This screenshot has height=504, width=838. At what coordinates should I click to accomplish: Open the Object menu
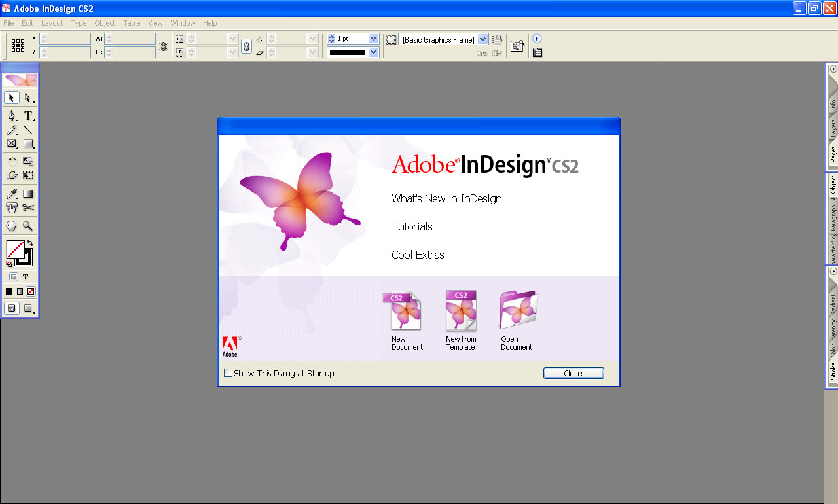[105, 23]
